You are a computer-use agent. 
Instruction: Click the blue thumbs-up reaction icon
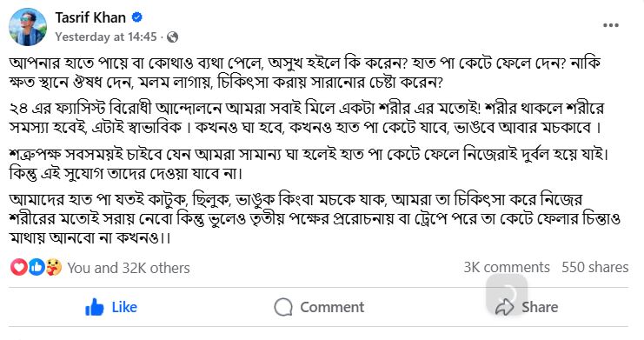[x=37, y=267]
